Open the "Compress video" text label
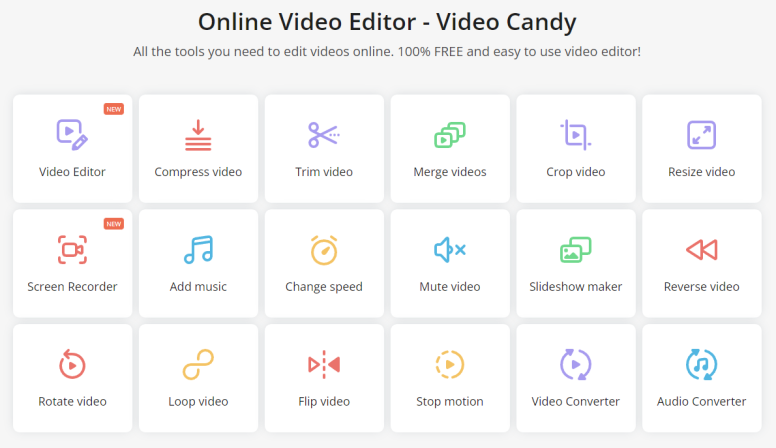Image resolution: width=776 pixels, height=448 pixels. click(198, 172)
